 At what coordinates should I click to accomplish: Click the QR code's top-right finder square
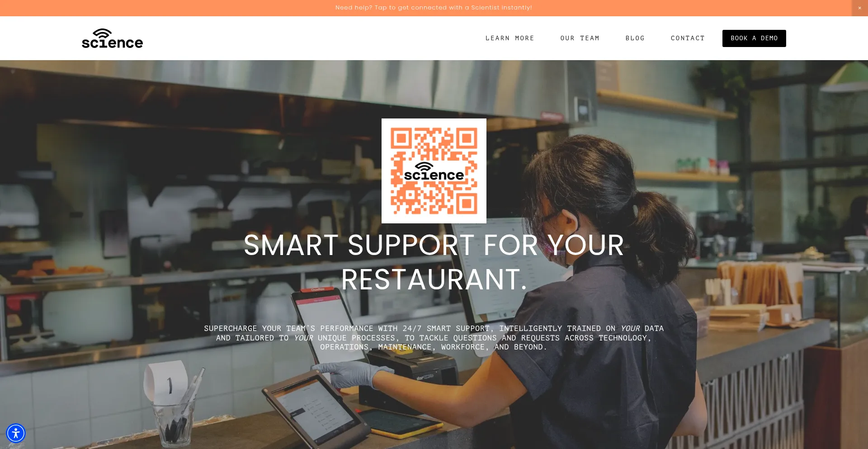pyautogui.click(x=467, y=138)
